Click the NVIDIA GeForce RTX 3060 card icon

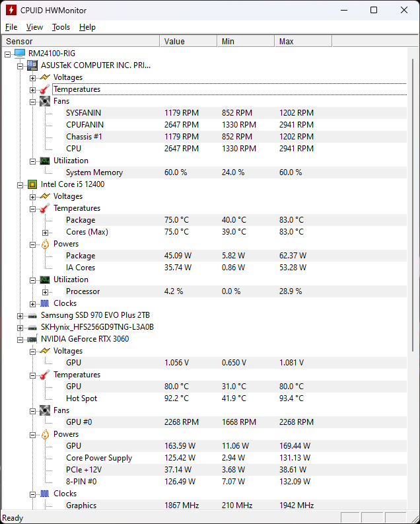coord(32,339)
